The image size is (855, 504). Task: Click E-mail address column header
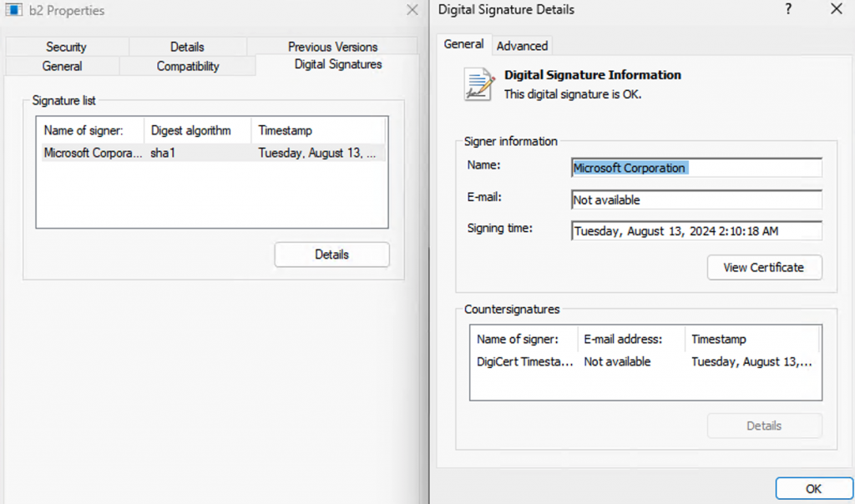(x=631, y=339)
